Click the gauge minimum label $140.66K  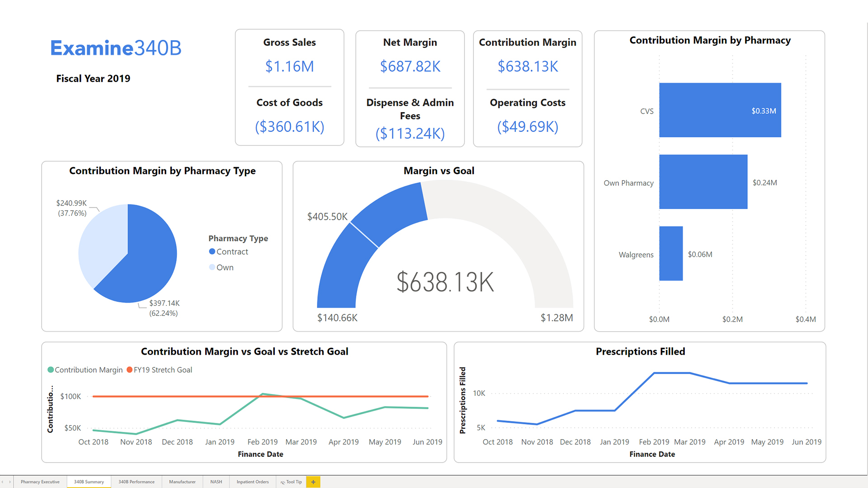coord(337,318)
